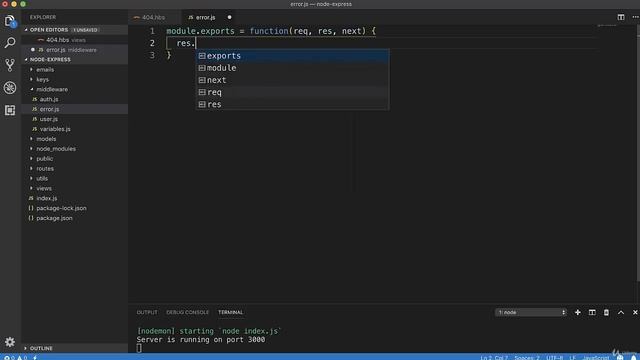Open notifications bell in status bar
The height and width of the screenshot is (360, 640).
pyautogui.click(x=633, y=358)
